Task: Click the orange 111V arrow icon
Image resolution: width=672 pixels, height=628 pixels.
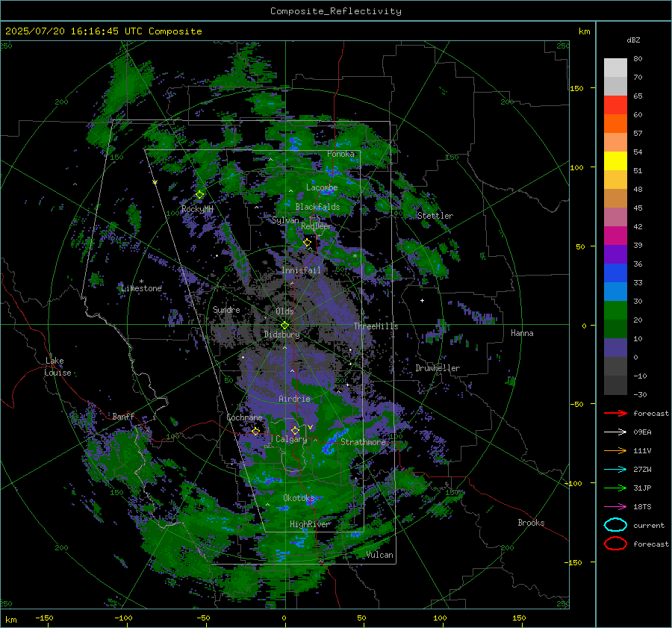Action: click(615, 450)
